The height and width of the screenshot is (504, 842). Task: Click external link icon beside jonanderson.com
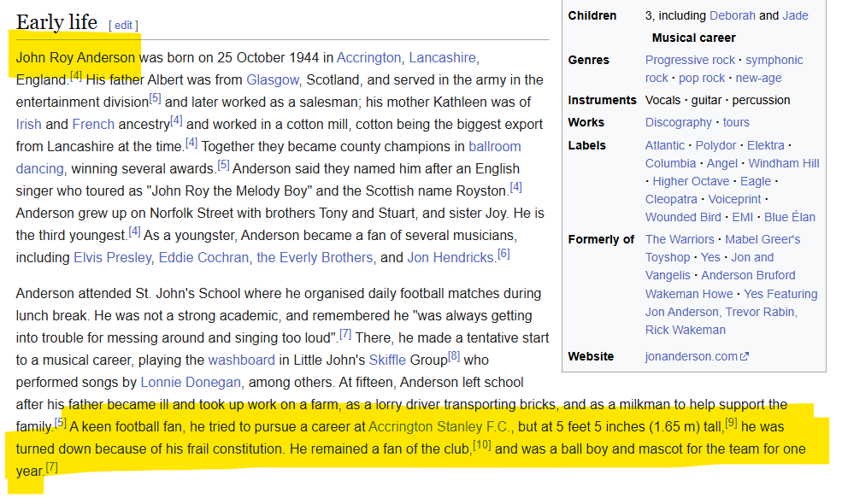click(x=745, y=356)
